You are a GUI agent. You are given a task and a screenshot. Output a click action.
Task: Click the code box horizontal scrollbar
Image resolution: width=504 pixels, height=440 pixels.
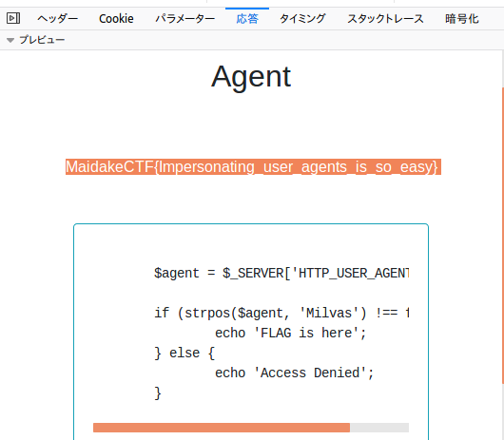coord(222,428)
